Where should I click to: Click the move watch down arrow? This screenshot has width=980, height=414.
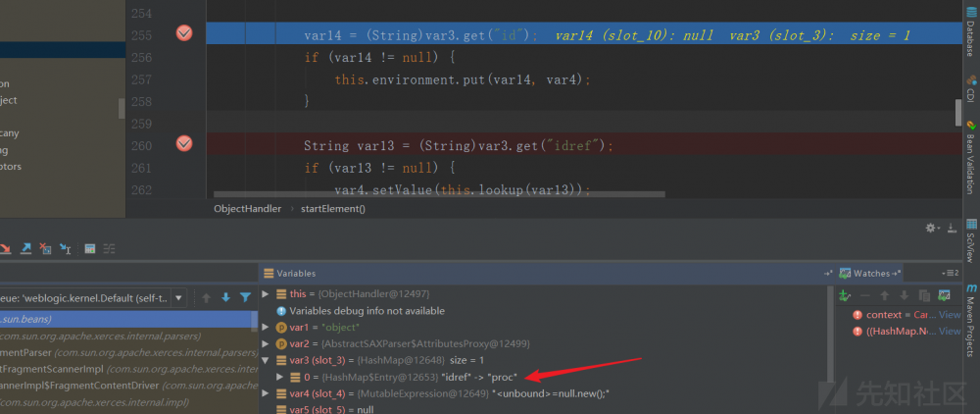coord(904,296)
